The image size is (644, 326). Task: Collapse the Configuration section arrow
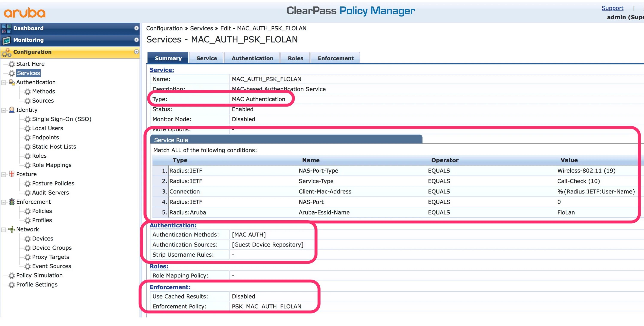pyautogui.click(x=136, y=52)
